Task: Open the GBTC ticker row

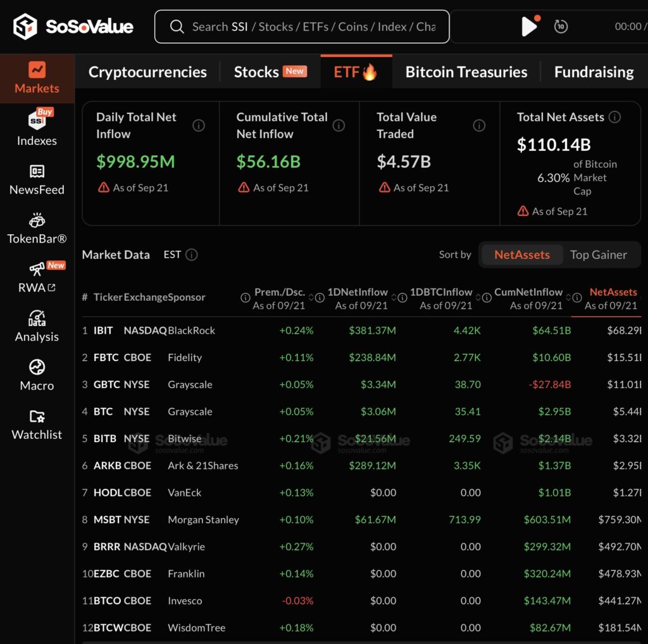Action: (x=361, y=384)
